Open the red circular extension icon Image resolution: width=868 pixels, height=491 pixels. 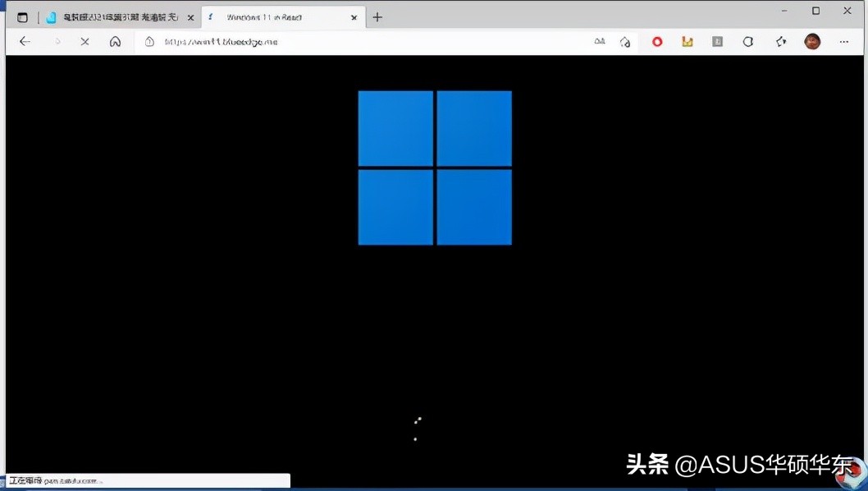point(656,41)
